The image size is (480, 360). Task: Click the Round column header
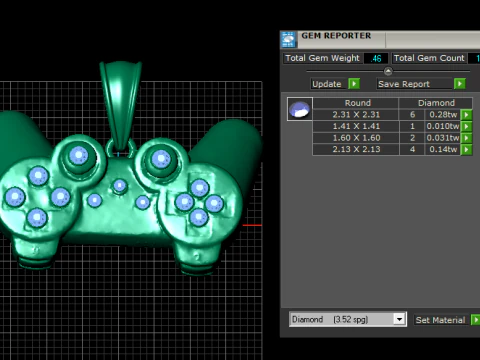click(x=357, y=103)
